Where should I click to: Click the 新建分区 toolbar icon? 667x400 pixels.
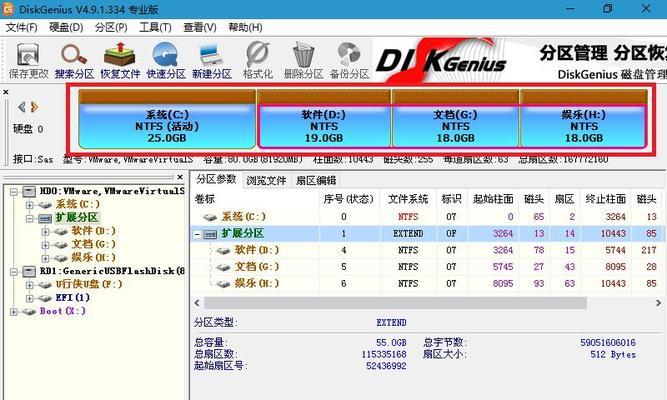pos(212,60)
